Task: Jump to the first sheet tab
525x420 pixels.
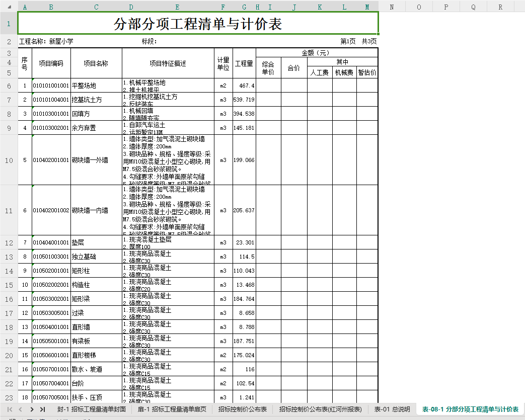Action: (10, 409)
